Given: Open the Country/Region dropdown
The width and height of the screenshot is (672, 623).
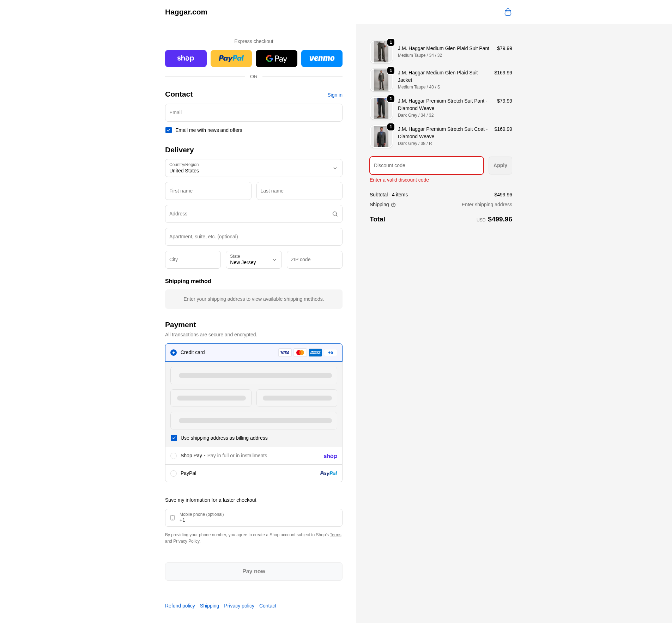Looking at the screenshot, I should [254, 168].
